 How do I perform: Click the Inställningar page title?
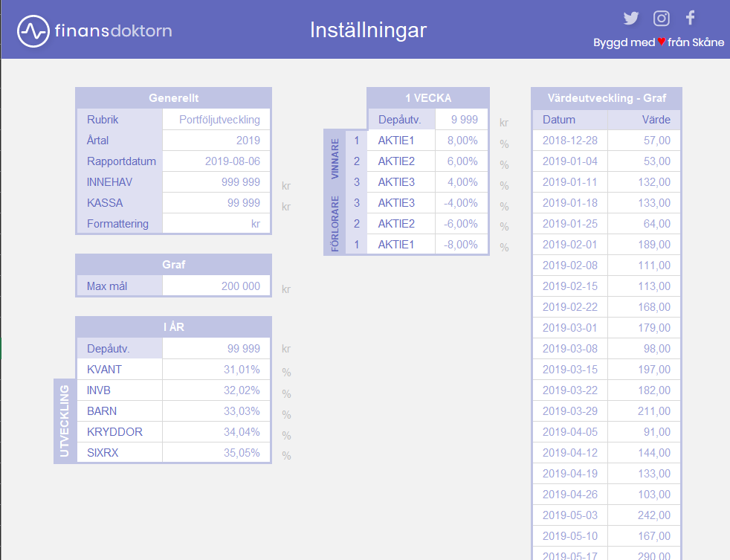point(368,30)
